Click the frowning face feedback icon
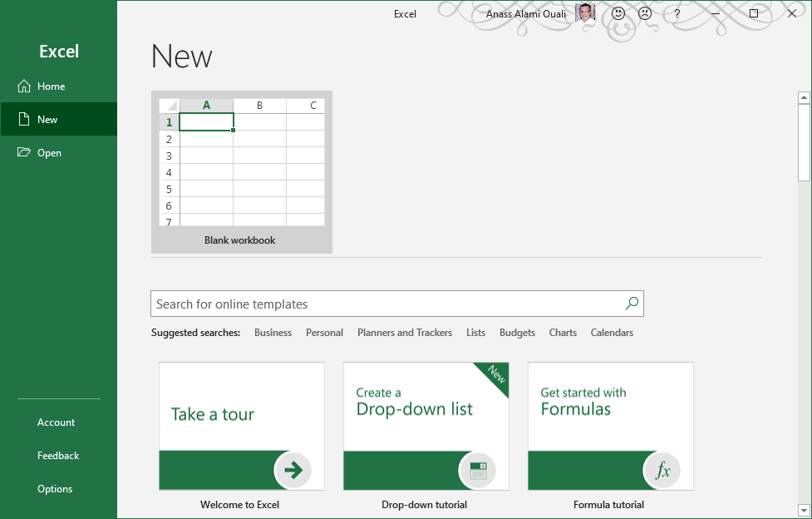This screenshot has height=519, width=812. pos(645,13)
